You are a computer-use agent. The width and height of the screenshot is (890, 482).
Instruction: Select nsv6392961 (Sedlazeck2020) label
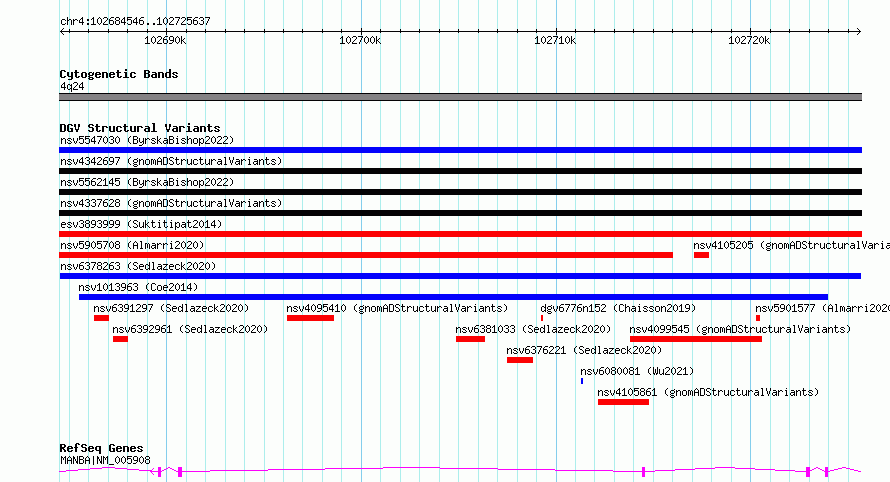(x=190, y=329)
